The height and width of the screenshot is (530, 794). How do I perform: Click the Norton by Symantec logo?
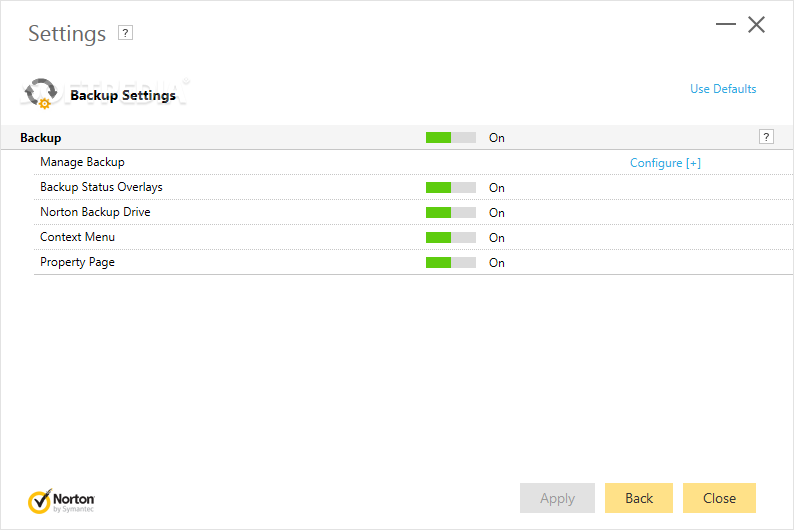(x=62, y=499)
